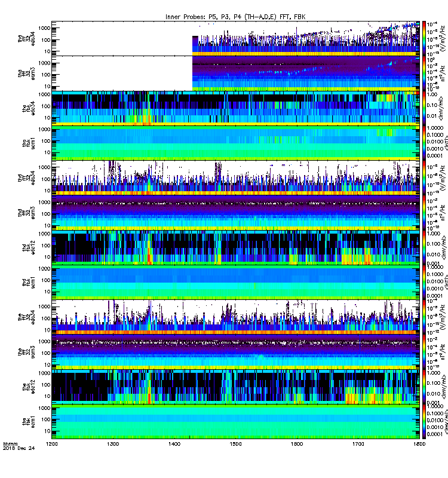Click the the fbk scm1 spectrogram panel
The width and height of the screenshot is (448, 478).
[235, 422]
